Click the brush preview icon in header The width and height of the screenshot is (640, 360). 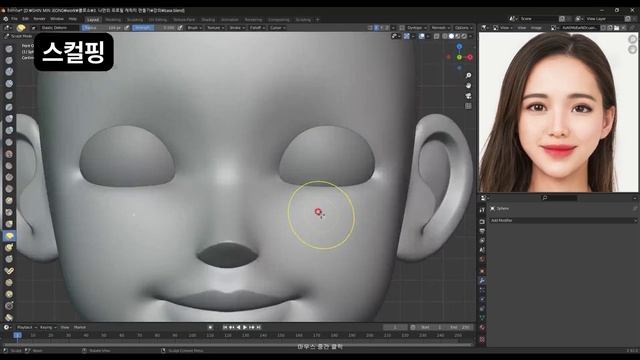(x=21, y=28)
